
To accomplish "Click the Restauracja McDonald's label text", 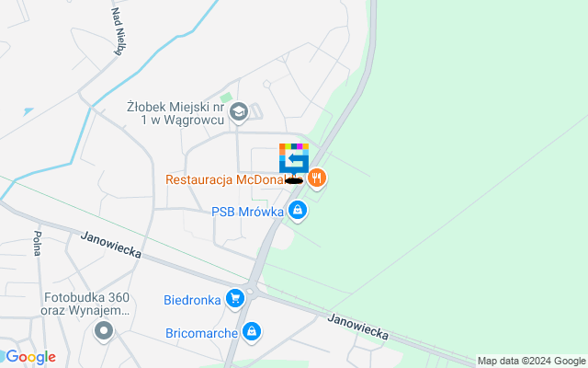I will point(234,179).
